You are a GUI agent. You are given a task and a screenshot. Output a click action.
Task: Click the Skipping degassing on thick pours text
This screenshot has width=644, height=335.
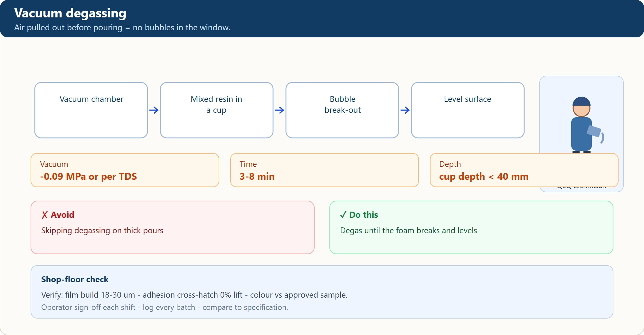102,231
